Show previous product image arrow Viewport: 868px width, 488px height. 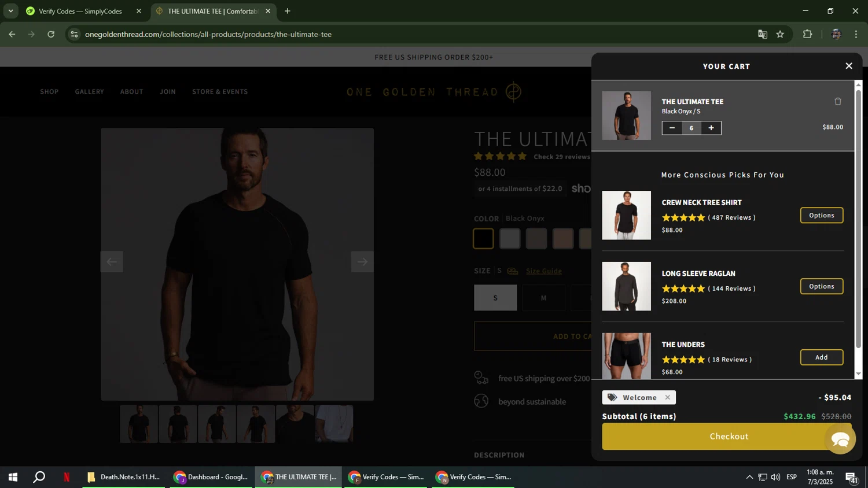tap(112, 262)
